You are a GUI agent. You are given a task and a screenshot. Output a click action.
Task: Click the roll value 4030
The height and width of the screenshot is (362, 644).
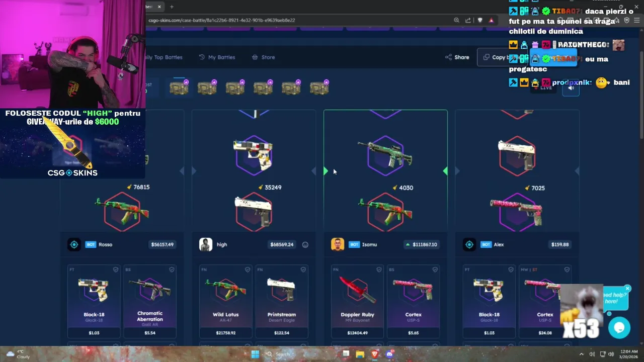pyautogui.click(x=406, y=188)
